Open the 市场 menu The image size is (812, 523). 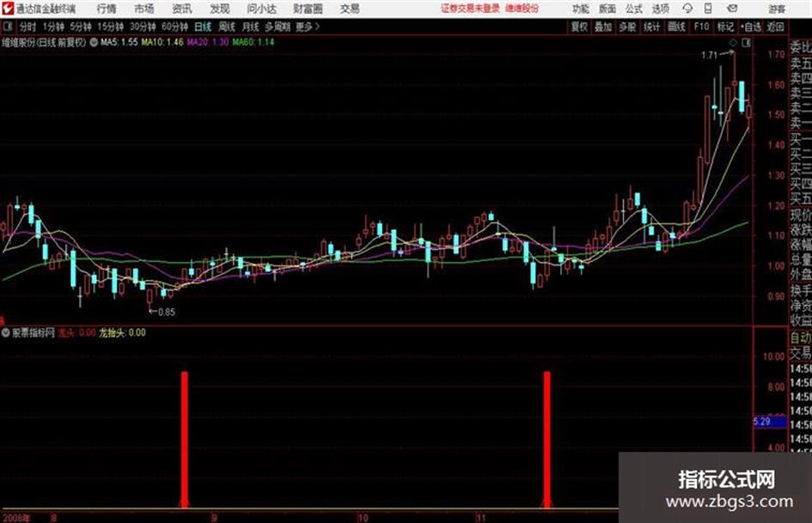pos(144,9)
